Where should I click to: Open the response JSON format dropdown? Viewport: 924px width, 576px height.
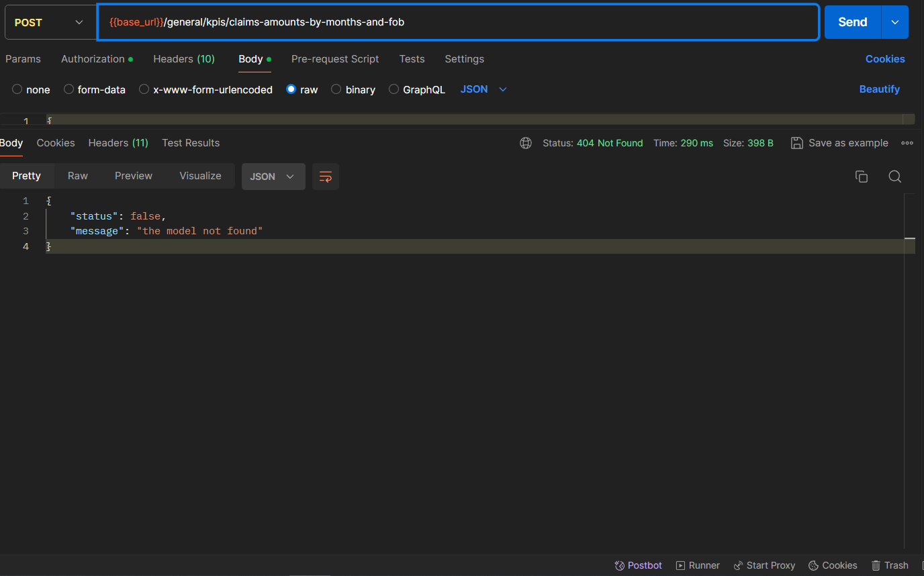[x=273, y=177]
